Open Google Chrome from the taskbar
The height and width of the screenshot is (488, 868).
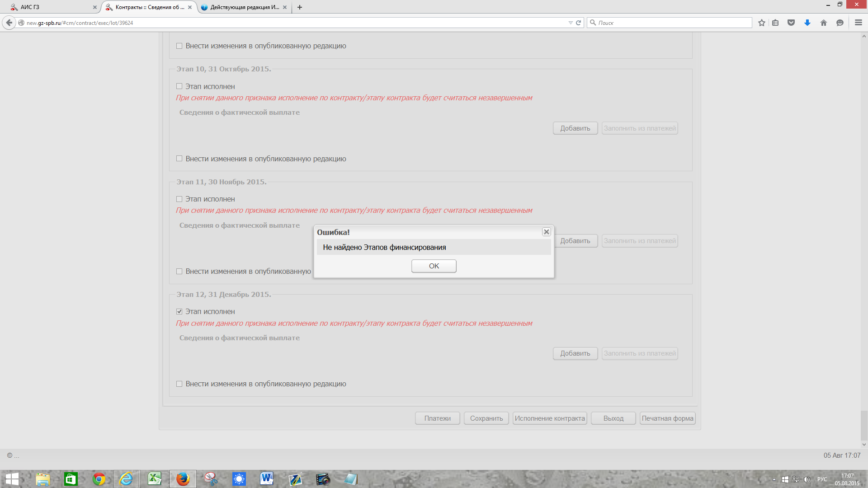(99, 479)
